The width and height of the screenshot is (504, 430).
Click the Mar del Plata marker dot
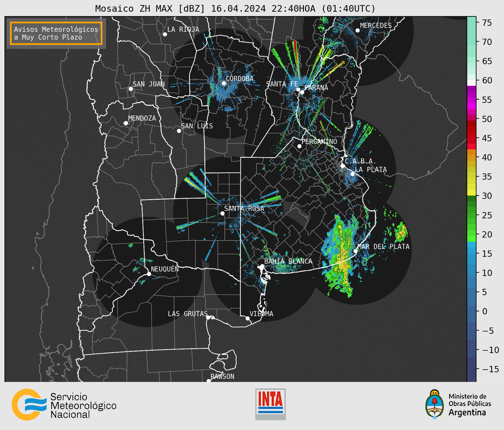click(x=355, y=251)
